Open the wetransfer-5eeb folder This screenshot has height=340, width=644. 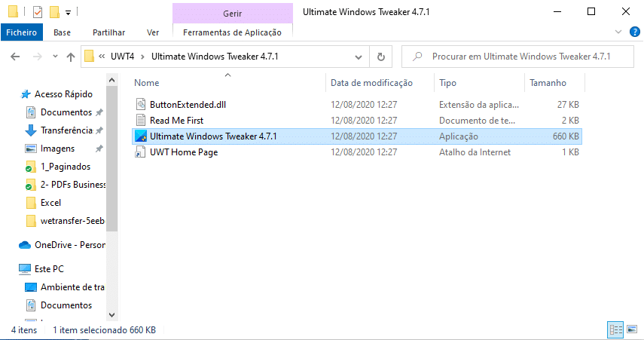72,221
